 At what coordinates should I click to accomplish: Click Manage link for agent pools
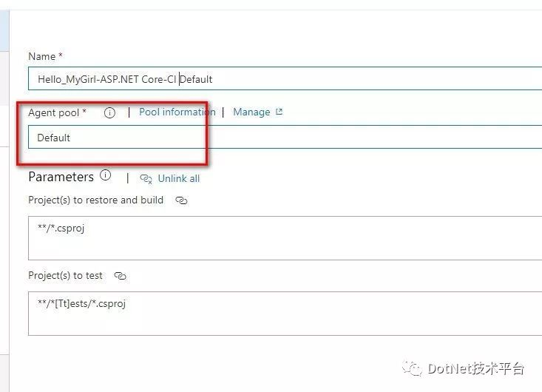click(251, 112)
